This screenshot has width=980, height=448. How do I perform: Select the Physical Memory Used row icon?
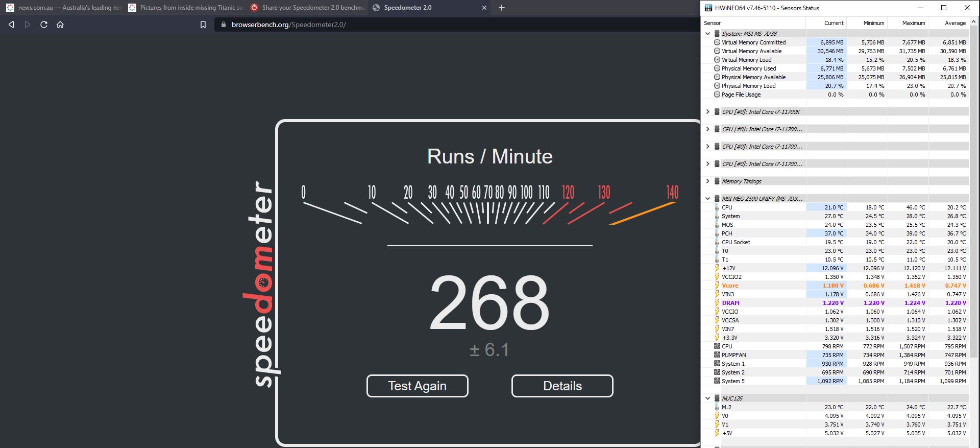717,68
